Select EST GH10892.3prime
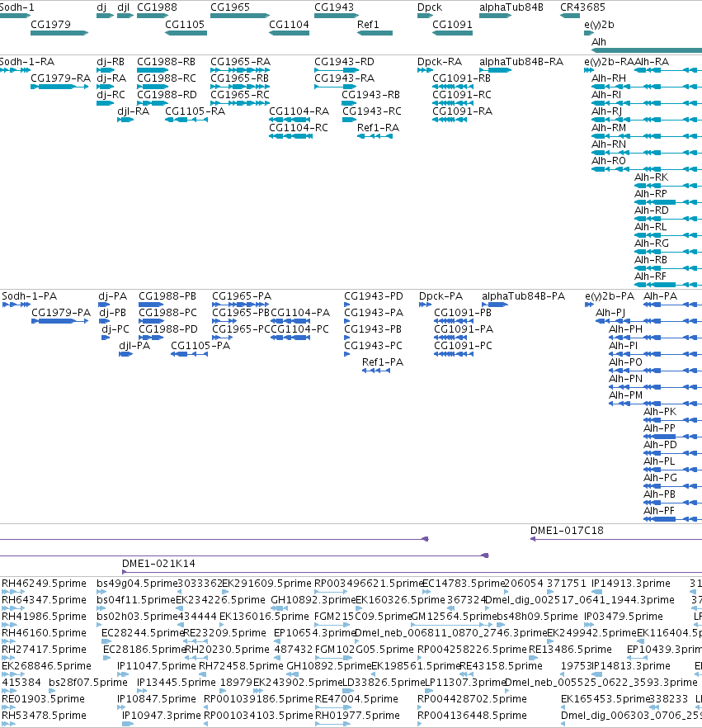 point(280,608)
